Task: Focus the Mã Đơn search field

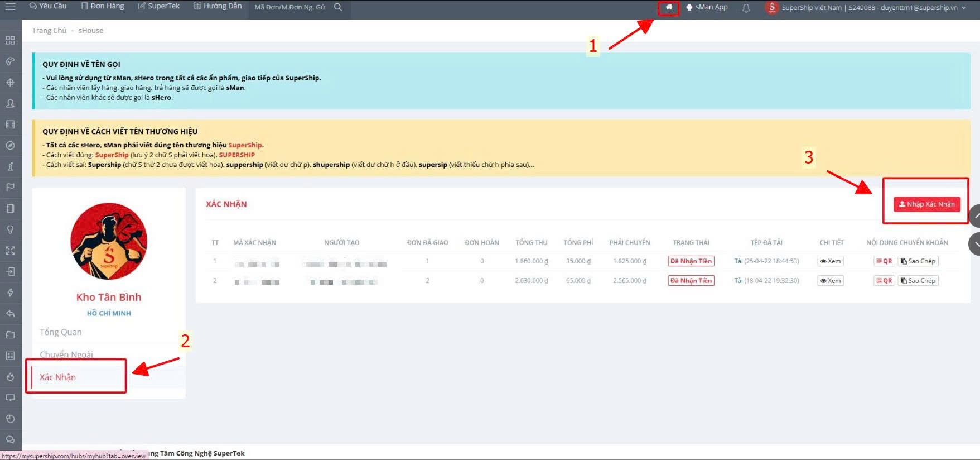Action: point(290,7)
